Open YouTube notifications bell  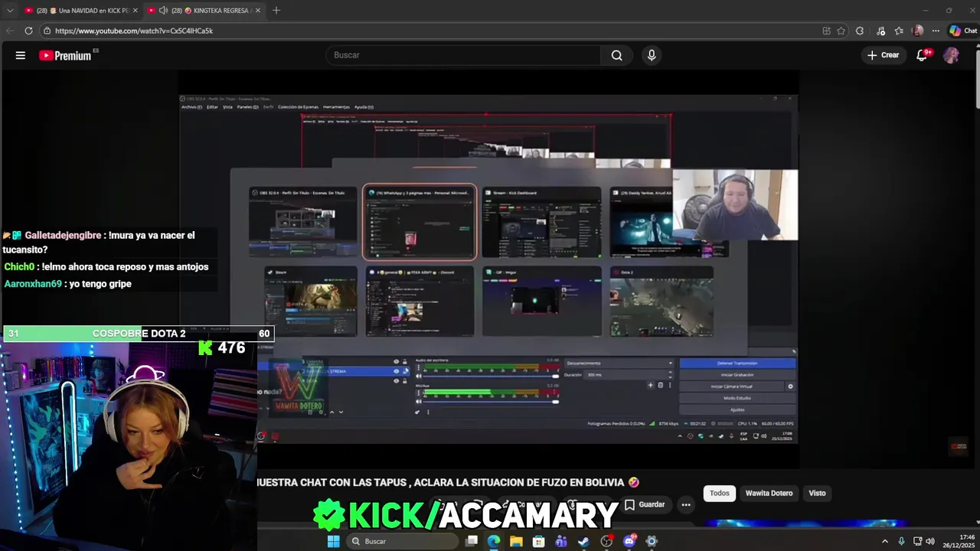click(922, 55)
